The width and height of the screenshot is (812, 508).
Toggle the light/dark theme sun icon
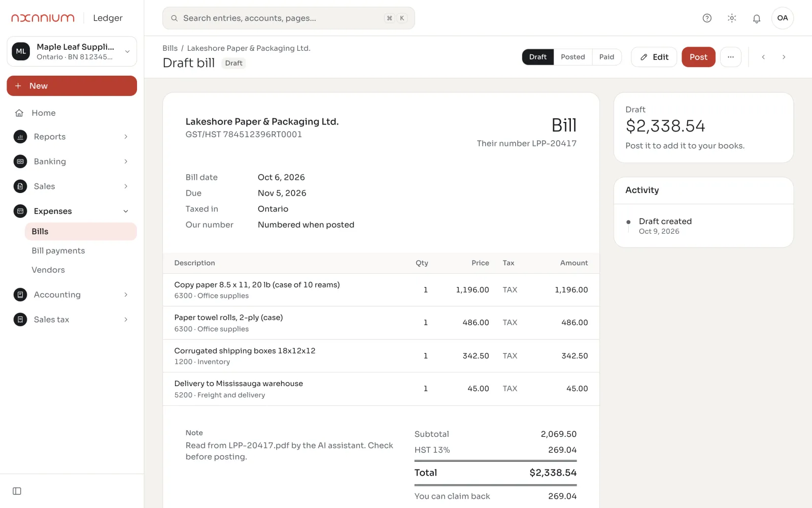tap(732, 18)
